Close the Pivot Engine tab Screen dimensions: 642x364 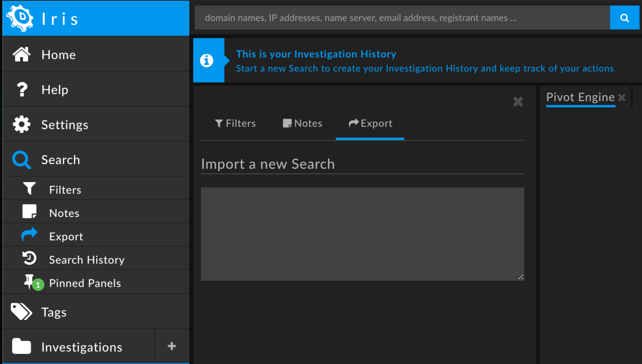[622, 97]
